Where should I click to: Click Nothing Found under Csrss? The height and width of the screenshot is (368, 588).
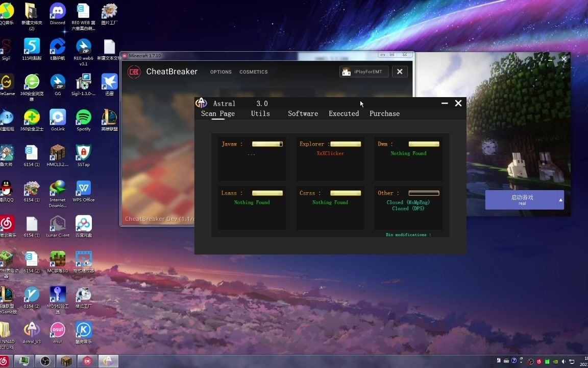point(330,202)
